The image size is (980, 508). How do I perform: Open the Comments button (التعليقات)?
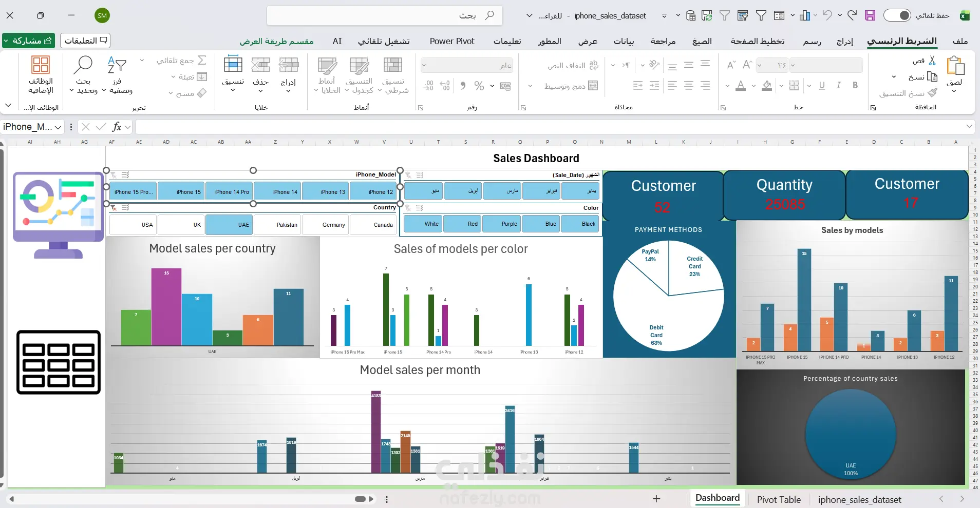pyautogui.click(x=85, y=41)
